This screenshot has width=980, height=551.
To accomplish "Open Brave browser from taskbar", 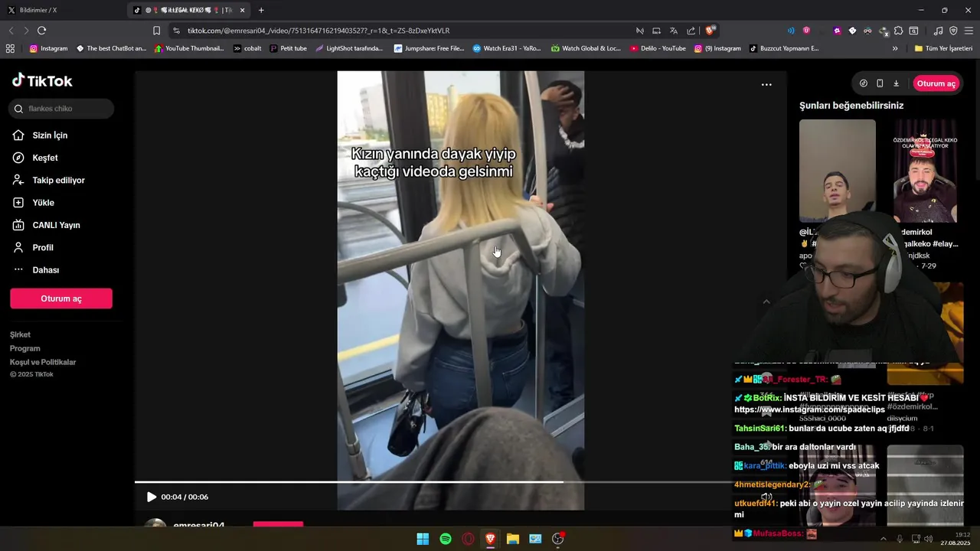I will pyautogui.click(x=491, y=539).
